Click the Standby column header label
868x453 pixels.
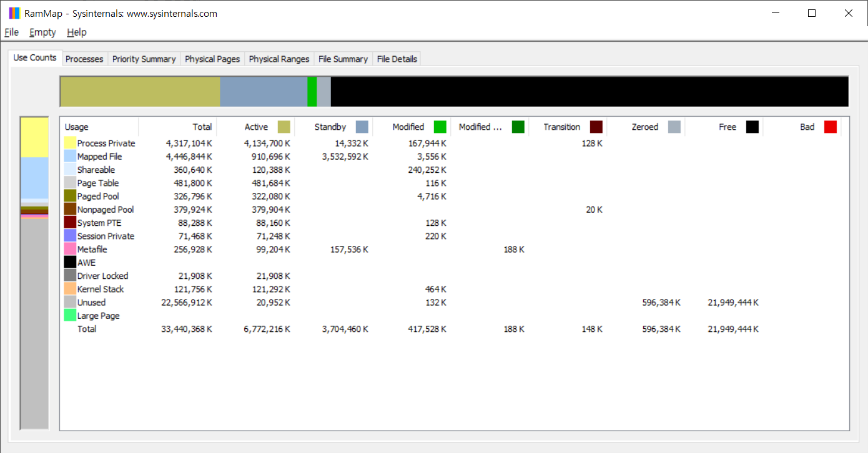pyautogui.click(x=330, y=127)
